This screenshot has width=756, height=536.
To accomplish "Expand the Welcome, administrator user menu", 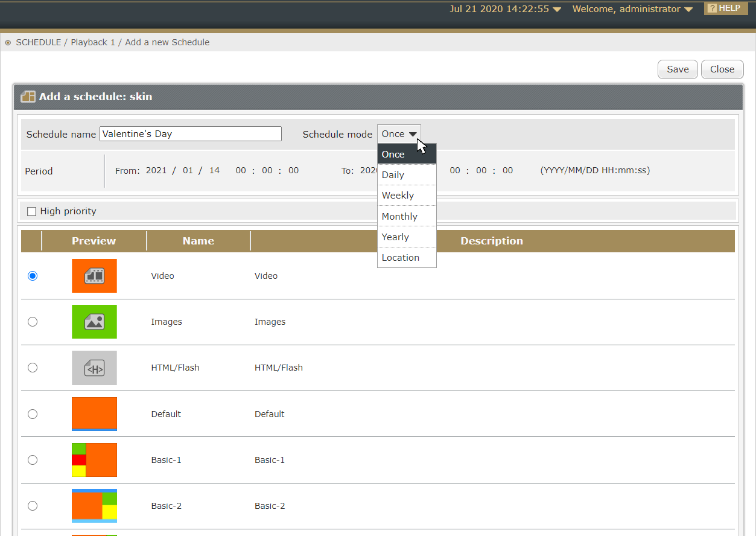I will point(632,9).
